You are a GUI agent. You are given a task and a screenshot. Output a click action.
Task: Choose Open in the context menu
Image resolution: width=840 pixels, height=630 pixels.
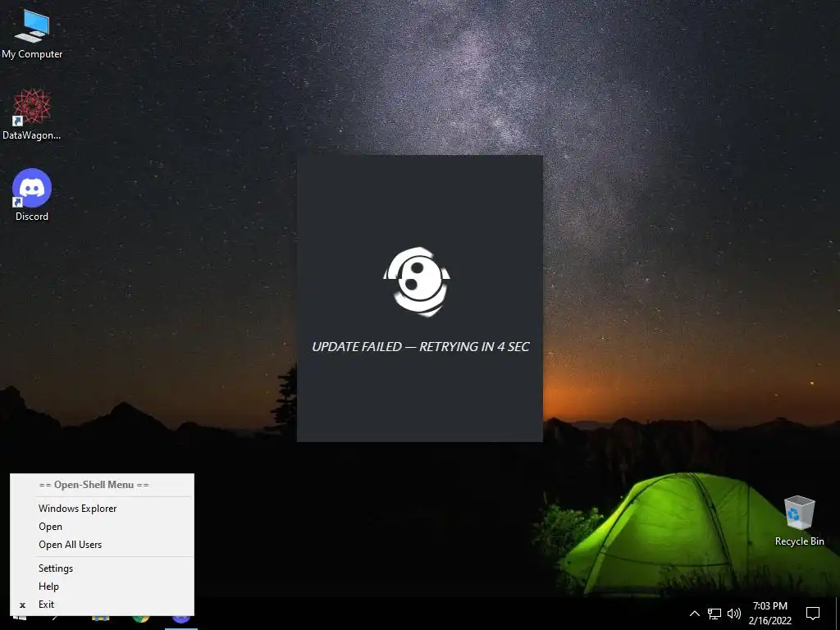click(x=102, y=527)
